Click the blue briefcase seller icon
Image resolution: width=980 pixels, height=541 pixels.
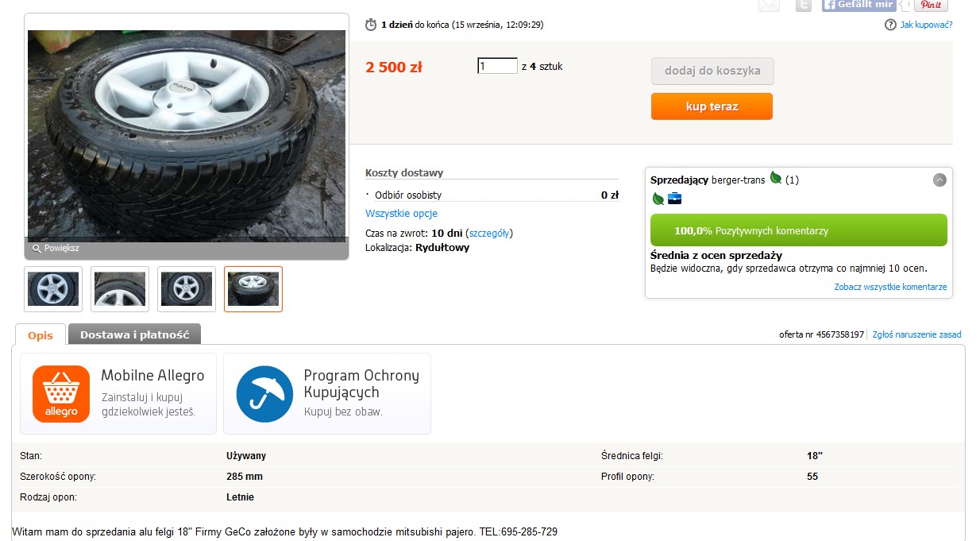674,199
